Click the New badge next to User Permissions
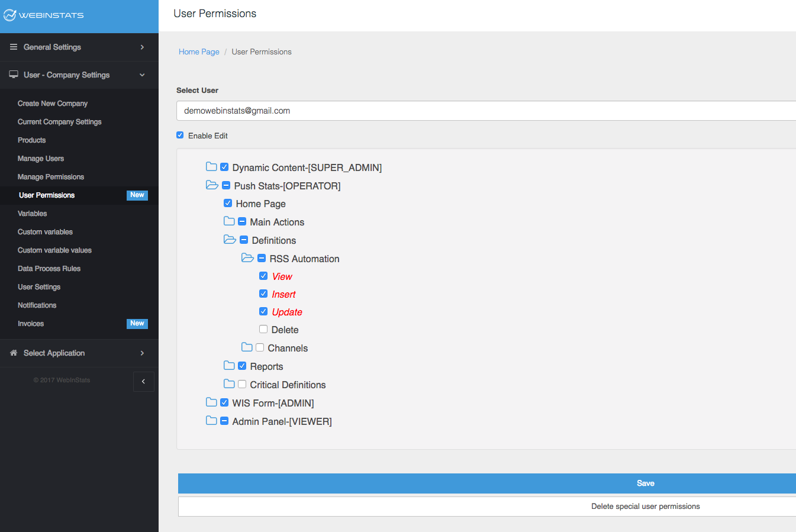This screenshot has height=532, width=796. click(x=137, y=195)
